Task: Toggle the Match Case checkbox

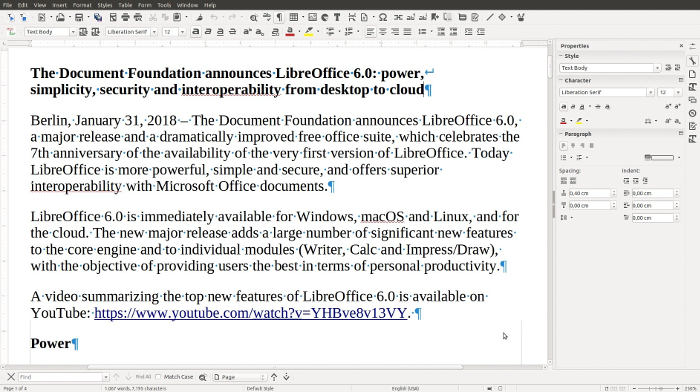Action: pos(158,377)
